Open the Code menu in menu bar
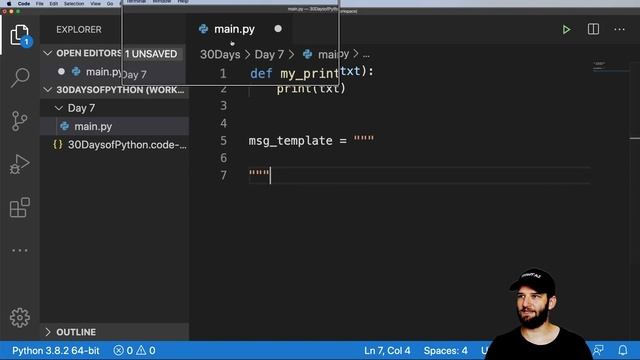640x360 pixels. click(x=24, y=3)
